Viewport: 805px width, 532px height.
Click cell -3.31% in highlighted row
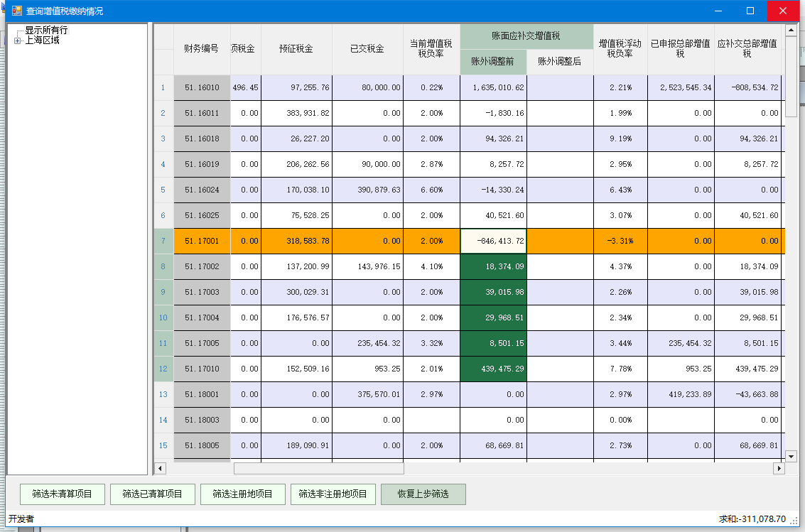pyautogui.click(x=620, y=241)
